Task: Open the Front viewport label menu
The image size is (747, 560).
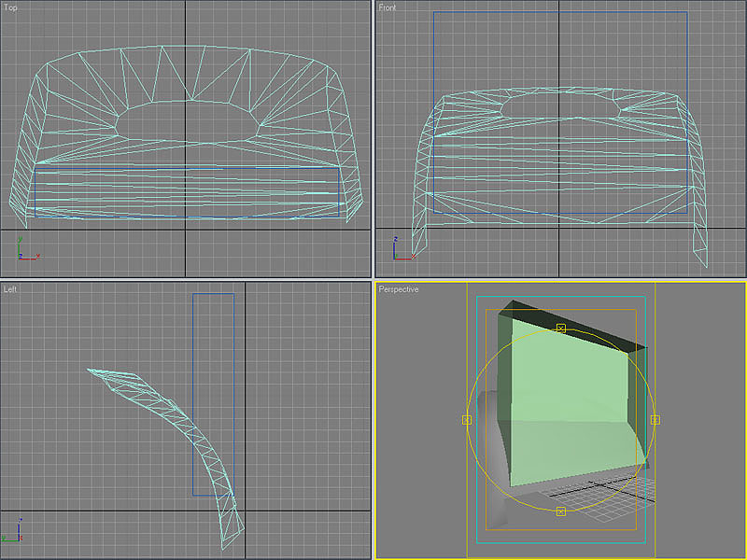Action: pos(388,7)
